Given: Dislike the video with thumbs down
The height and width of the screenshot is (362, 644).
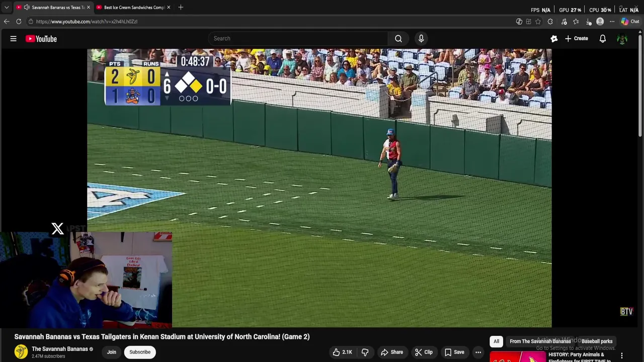Looking at the screenshot, I should [x=365, y=352].
